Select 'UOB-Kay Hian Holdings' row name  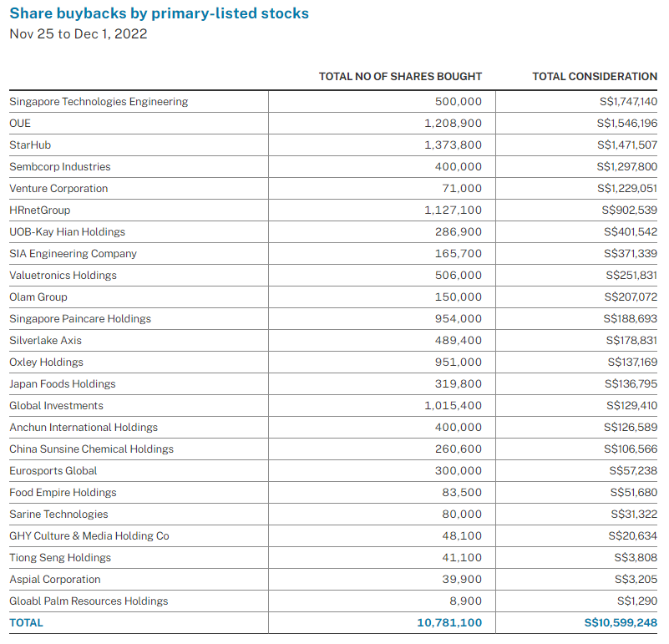pos(67,232)
